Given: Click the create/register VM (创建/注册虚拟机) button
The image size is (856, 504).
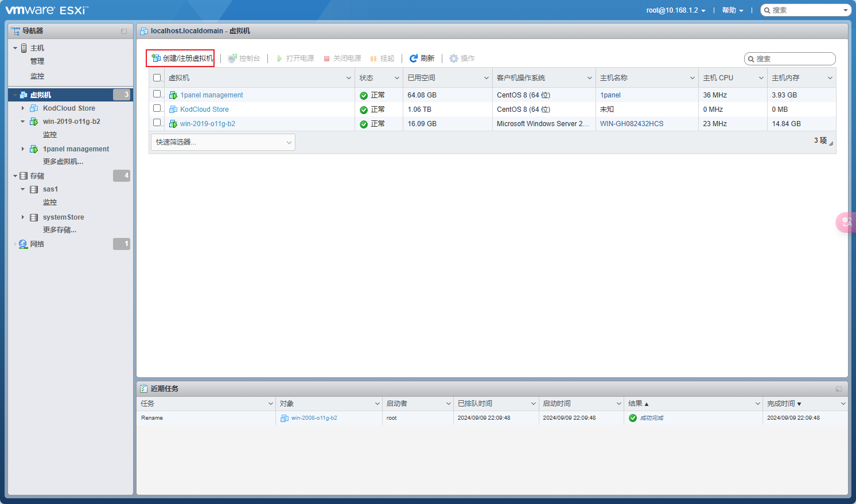Looking at the screenshot, I should click(x=181, y=58).
